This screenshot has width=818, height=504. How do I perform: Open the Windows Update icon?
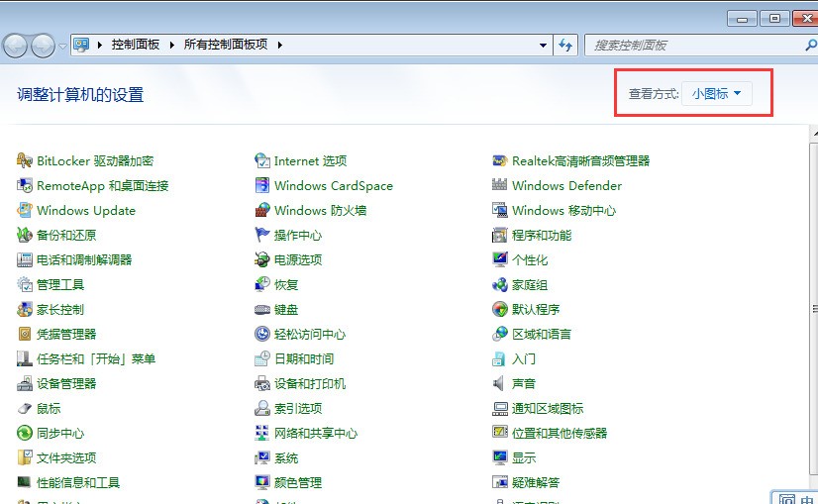[24, 210]
